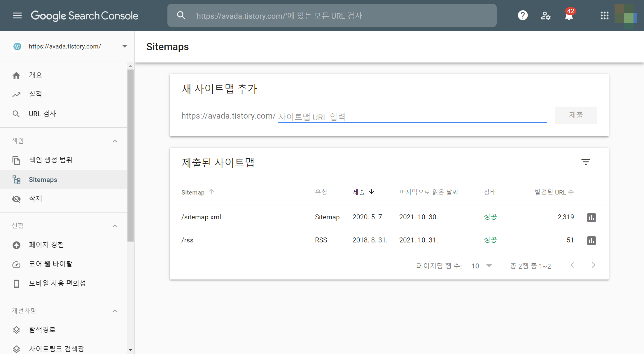This screenshot has width=644, height=354.
Task: Collapse the 실험 sidebar section
Action: (115, 226)
